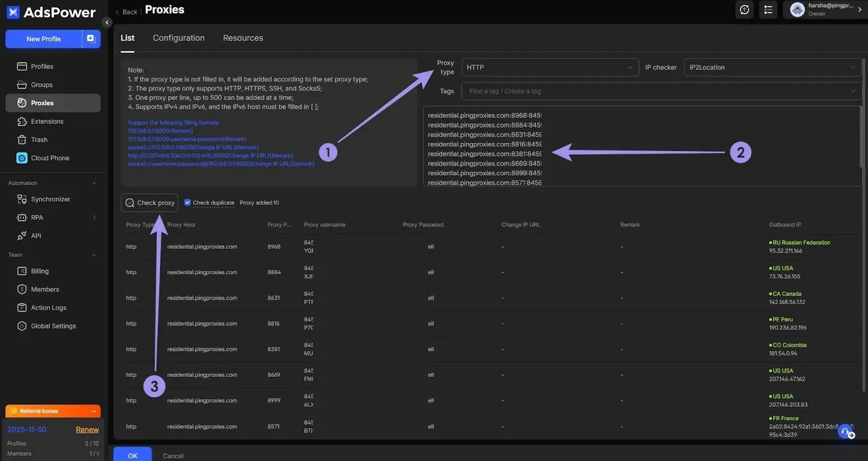Collapse the sidebar with arrow toggle

(x=107, y=22)
